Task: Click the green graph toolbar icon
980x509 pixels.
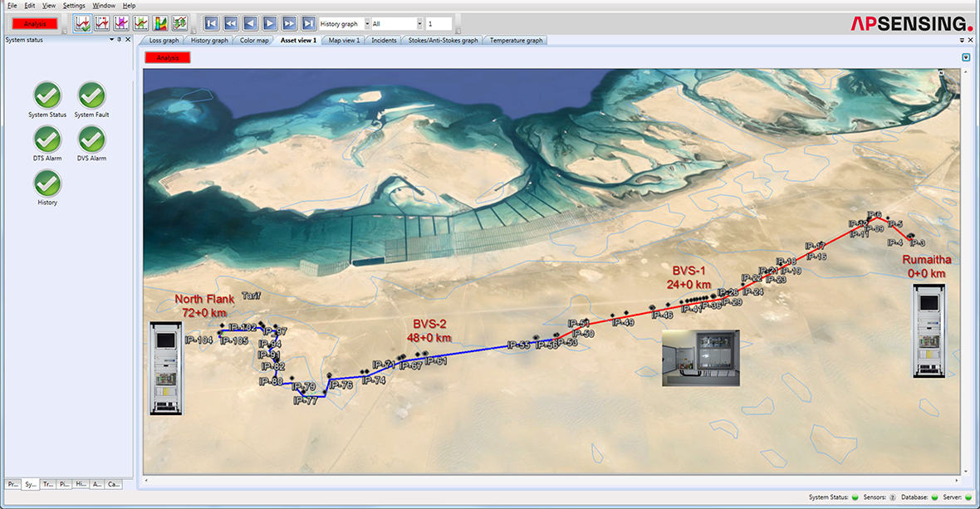Action: click(x=140, y=24)
